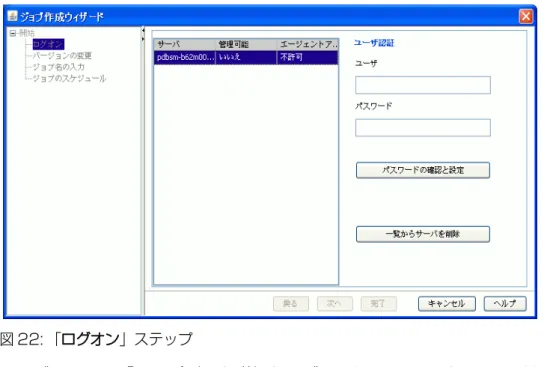Screen dimensions: 544x367
Task: Select the ログオン step in the tree
Action: [48, 44]
